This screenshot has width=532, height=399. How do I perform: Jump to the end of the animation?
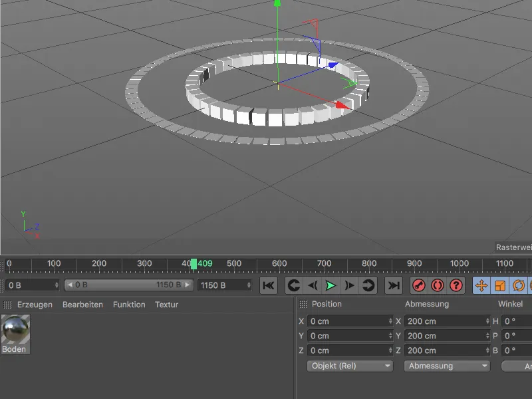click(x=394, y=285)
